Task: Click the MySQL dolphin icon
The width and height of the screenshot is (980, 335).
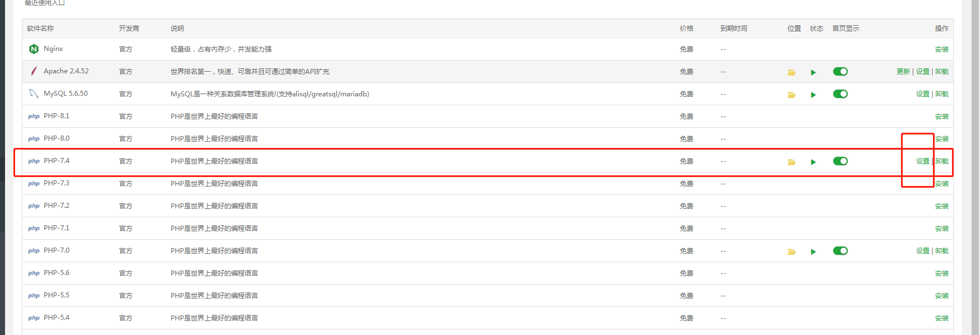Action: (x=34, y=94)
